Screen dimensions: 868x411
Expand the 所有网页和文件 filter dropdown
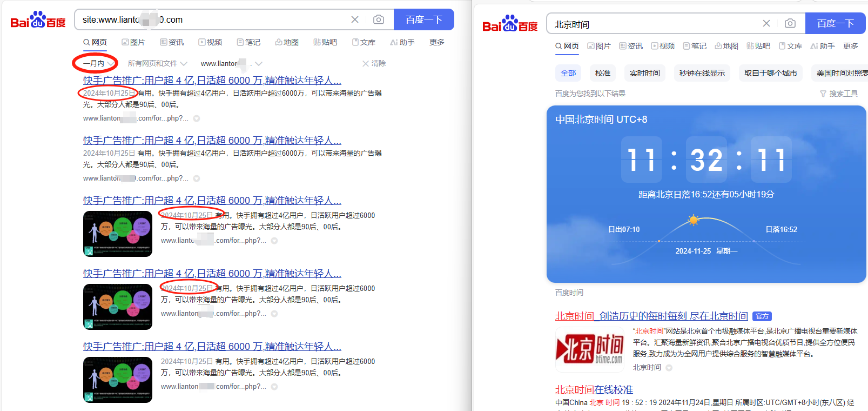click(x=157, y=63)
